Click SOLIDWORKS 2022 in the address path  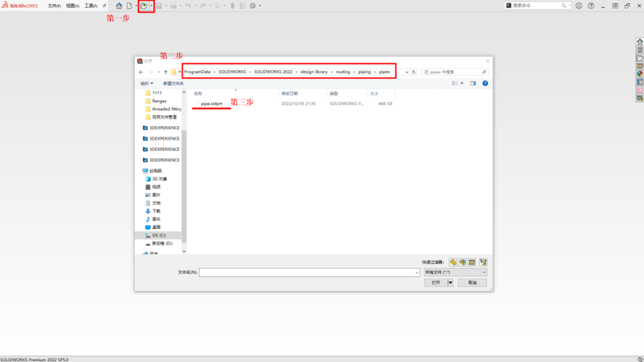[273, 72]
